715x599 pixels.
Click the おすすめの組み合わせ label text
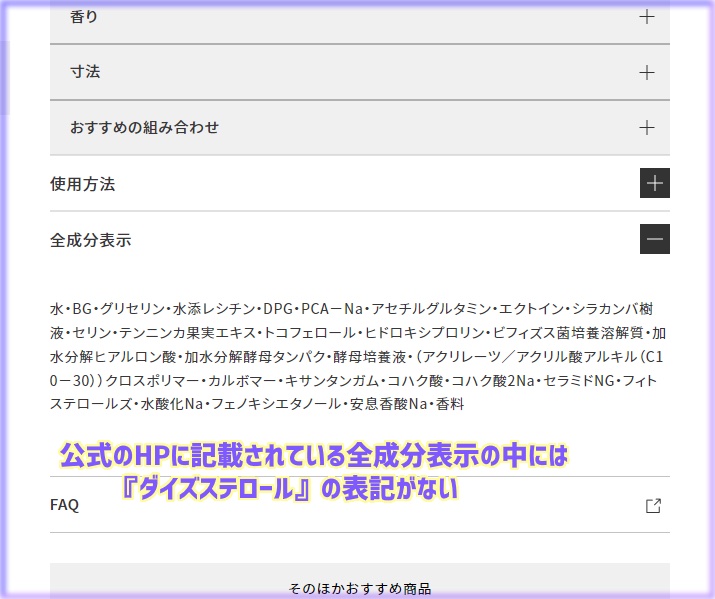[x=144, y=127]
